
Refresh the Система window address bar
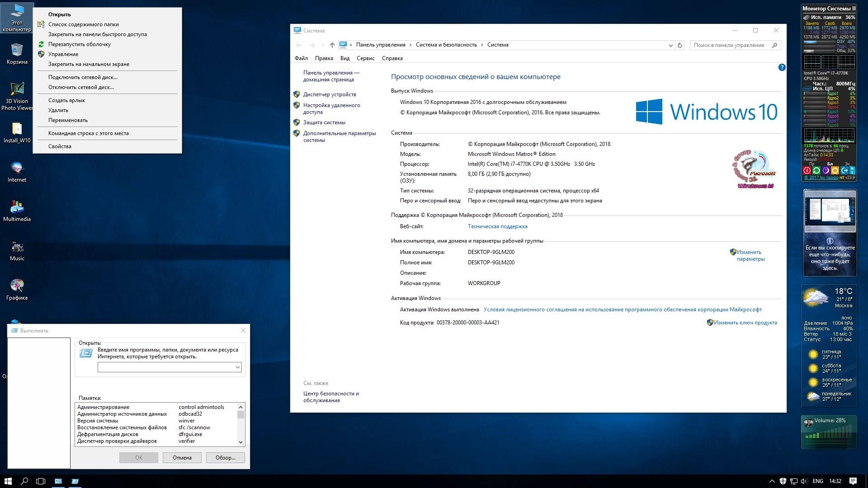[x=679, y=45]
